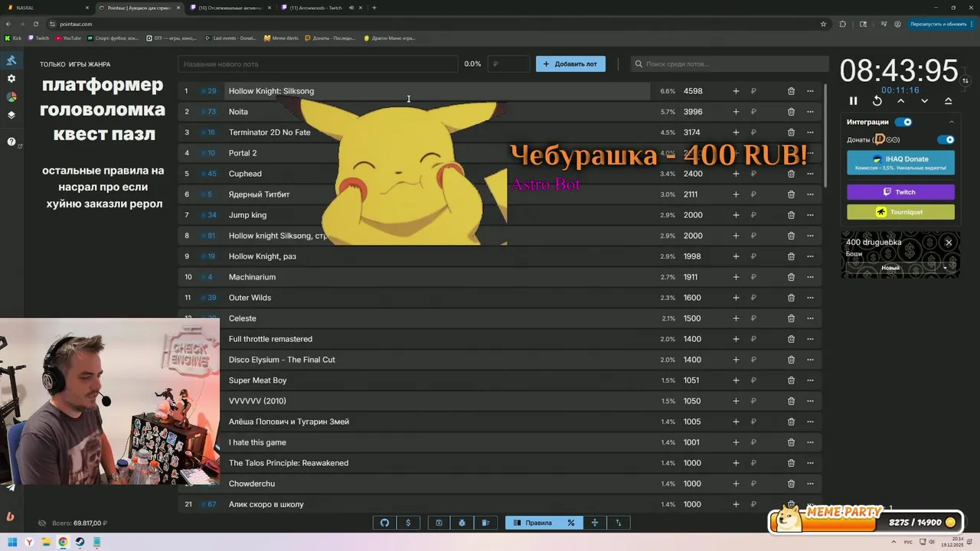Image resolution: width=980 pixels, height=551 pixels.
Task: Open the colored wheel icon in left sidebar
Action: coord(11,97)
